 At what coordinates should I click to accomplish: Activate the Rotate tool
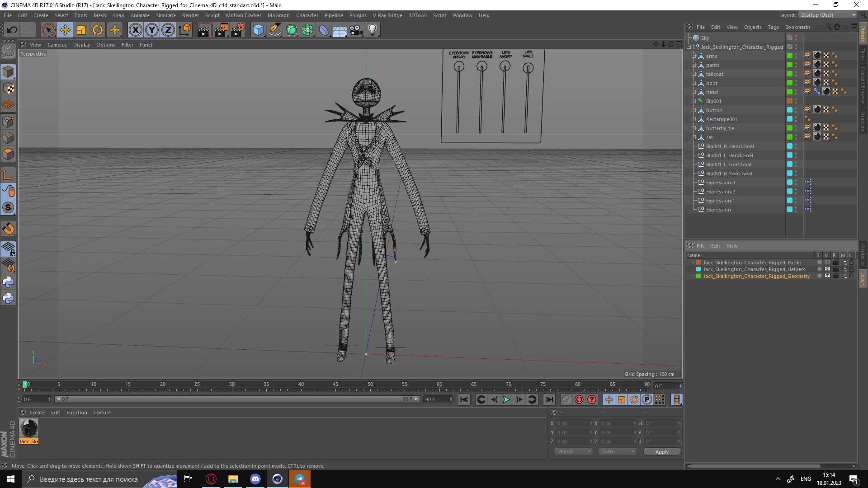[98, 30]
